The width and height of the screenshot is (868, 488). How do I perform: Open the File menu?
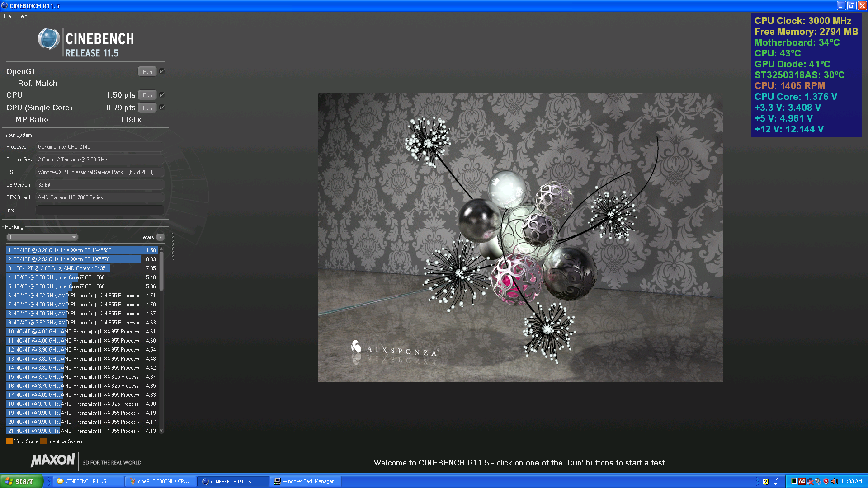point(7,16)
